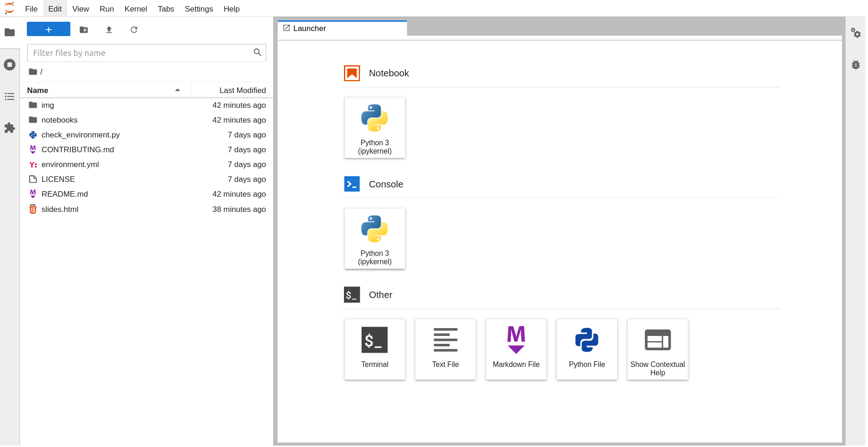Click the New Folder toolbar icon
The width and height of the screenshot is (868, 447).
(x=84, y=30)
